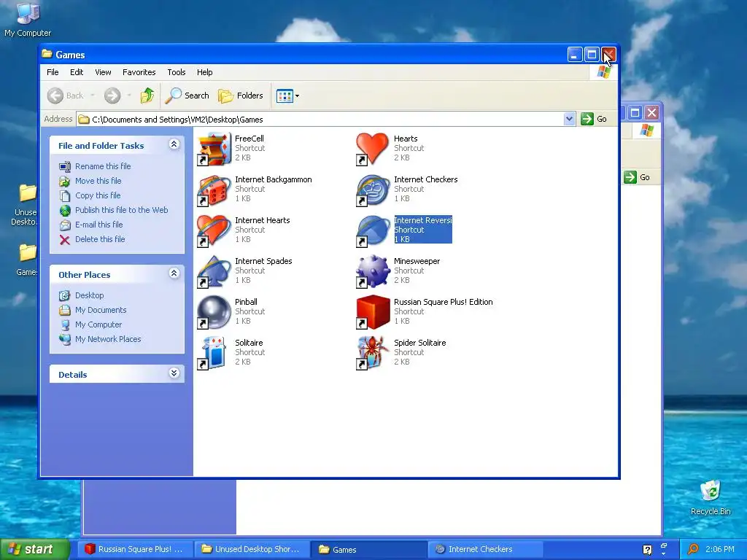The width and height of the screenshot is (747, 560).
Task: Go to My Documents in Other Places
Action: pyautogui.click(x=101, y=310)
